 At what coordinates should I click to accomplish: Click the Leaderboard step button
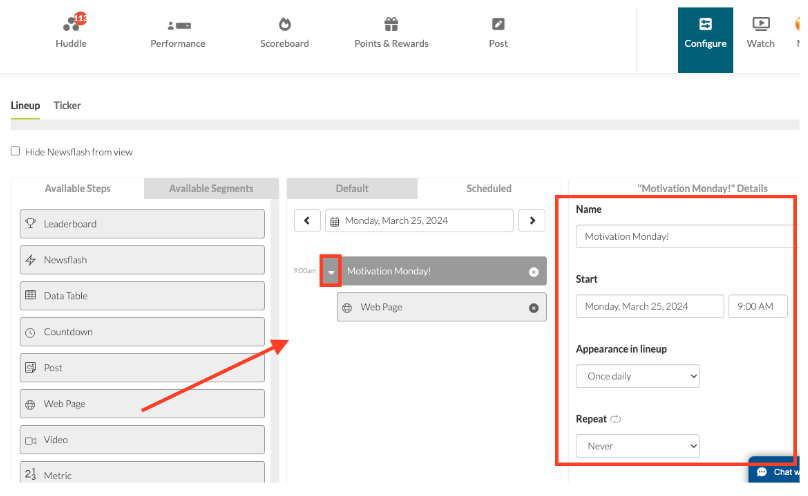coord(142,224)
